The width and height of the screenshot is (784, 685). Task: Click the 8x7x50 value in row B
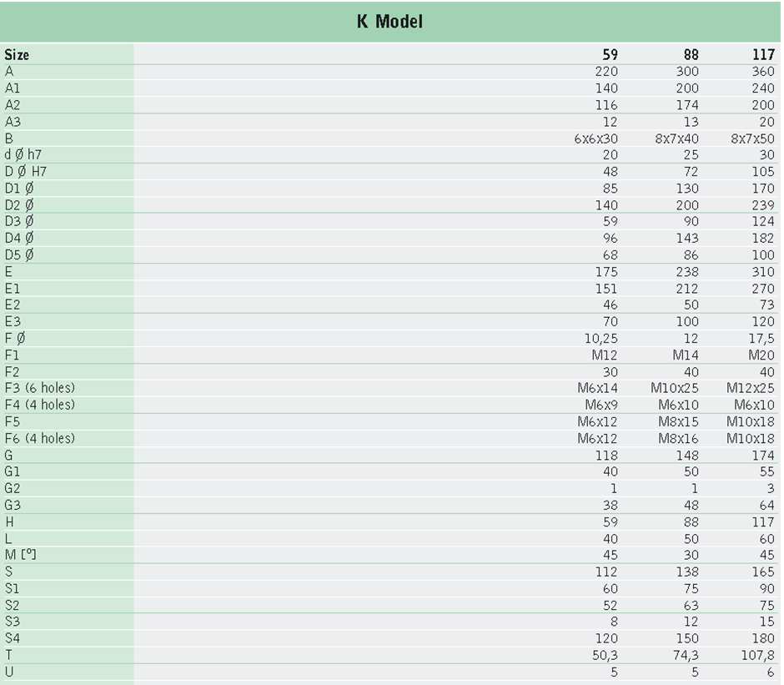752,139
